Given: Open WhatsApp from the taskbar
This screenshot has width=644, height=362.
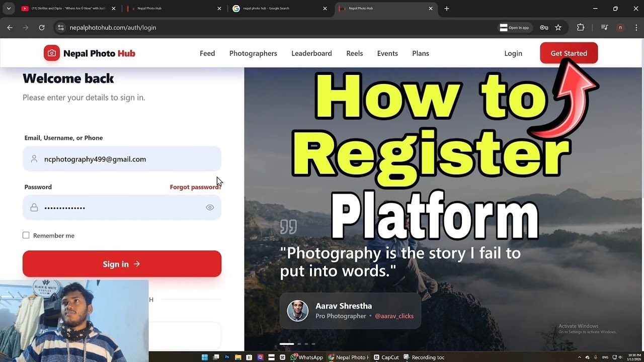Looking at the screenshot, I should pos(306,357).
